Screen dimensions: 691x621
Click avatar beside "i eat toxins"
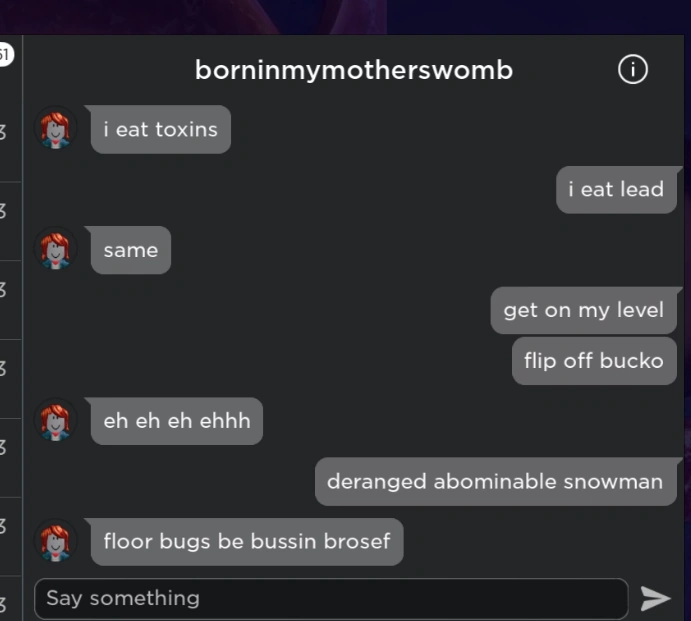[56, 128]
